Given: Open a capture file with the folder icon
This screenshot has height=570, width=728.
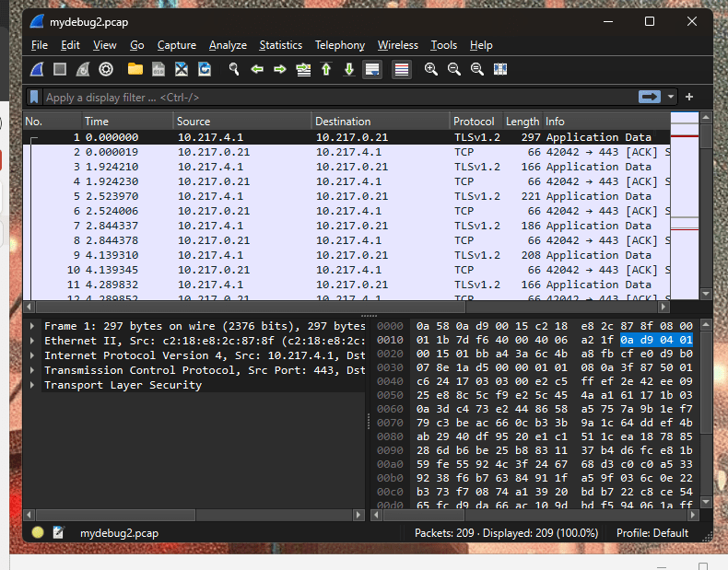Looking at the screenshot, I should click(x=135, y=70).
